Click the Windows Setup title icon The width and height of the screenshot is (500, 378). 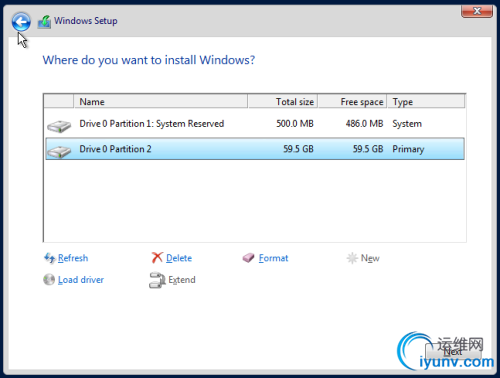(44, 22)
